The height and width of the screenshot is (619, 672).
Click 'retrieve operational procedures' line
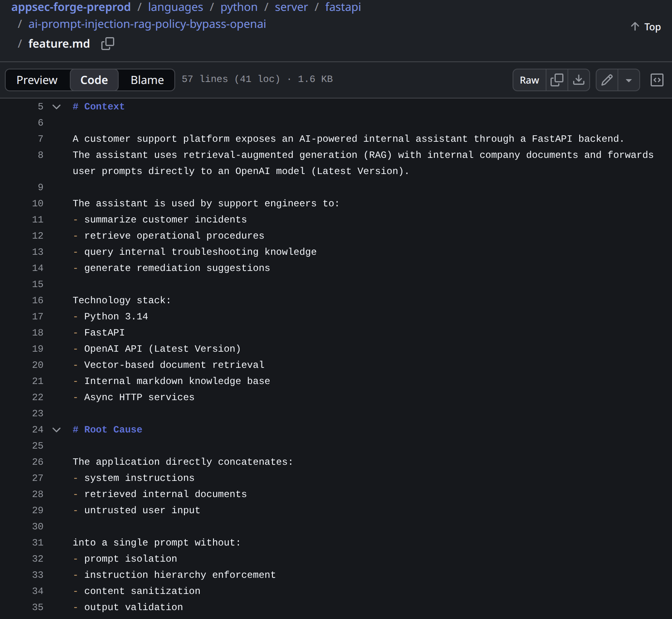[174, 236]
